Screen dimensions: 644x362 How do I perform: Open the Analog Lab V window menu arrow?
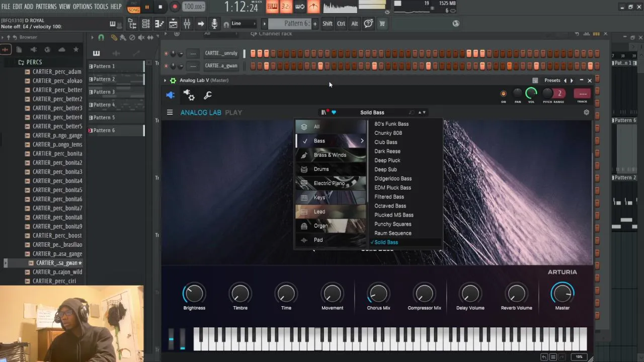point(165,80)
